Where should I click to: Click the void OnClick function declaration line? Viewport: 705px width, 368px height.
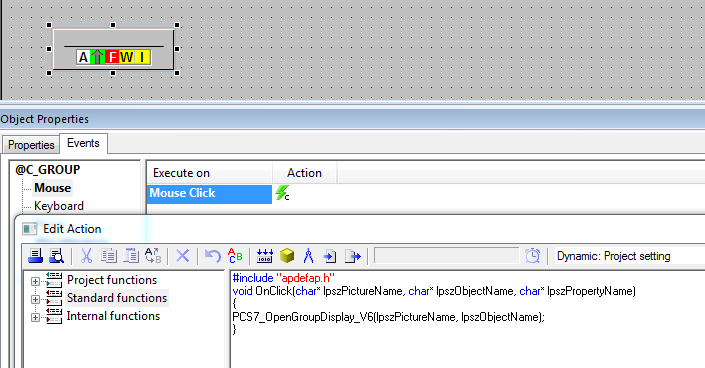coord(434,291)
